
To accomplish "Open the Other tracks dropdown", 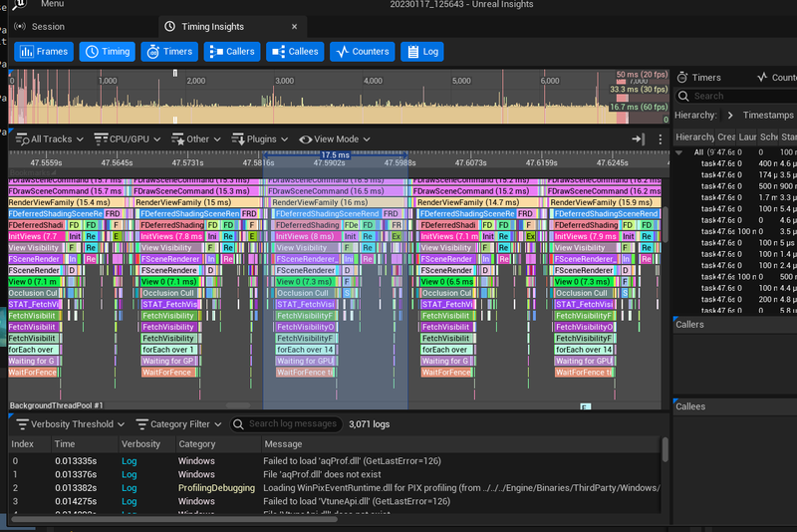I will click(196, 139).
